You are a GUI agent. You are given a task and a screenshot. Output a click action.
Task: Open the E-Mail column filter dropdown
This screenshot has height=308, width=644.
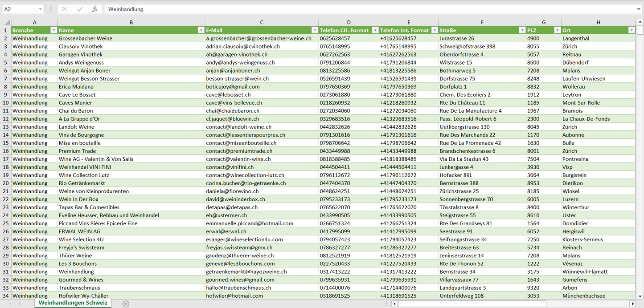(x=314, y=30)
